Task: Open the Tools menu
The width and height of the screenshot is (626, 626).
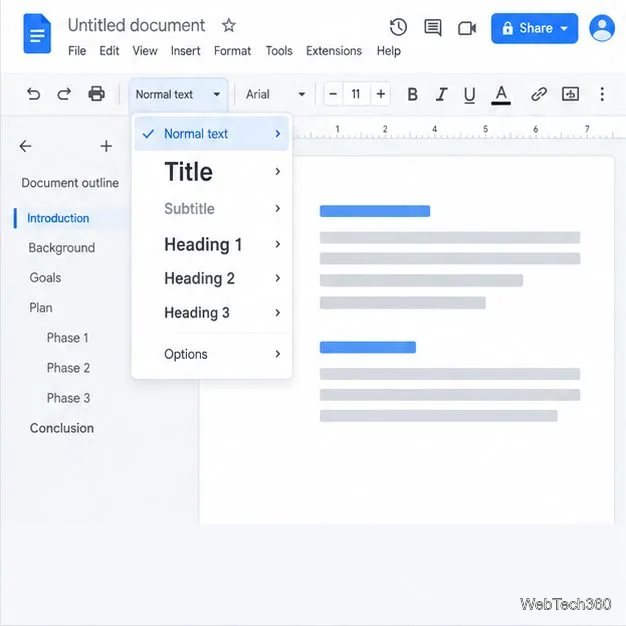Action: (279, 51)
